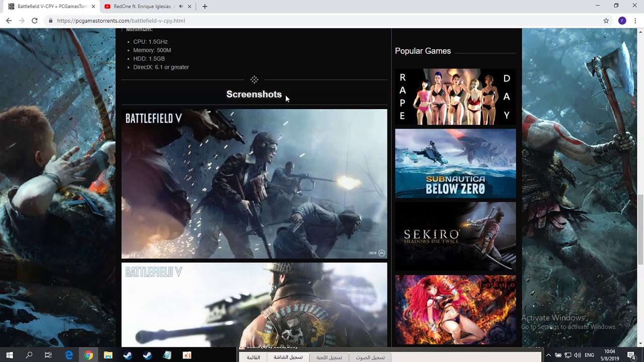Screen dimensions: 644x362
Task: Close the Battlefield V-CPY tab
Action: [93, 7]
